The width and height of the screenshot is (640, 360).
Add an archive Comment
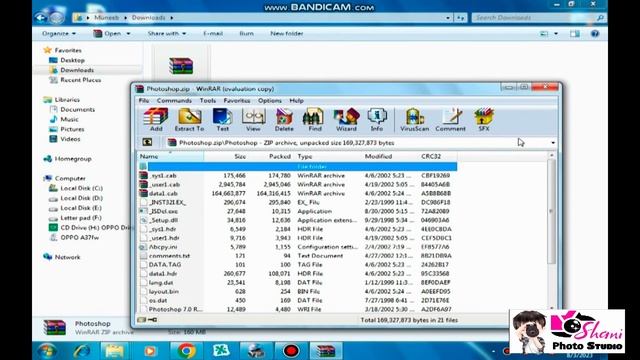tap(451, 120)
